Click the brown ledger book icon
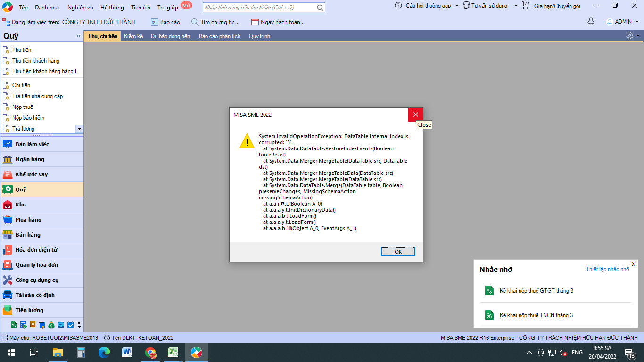644x362 pixels. point(33,325)
